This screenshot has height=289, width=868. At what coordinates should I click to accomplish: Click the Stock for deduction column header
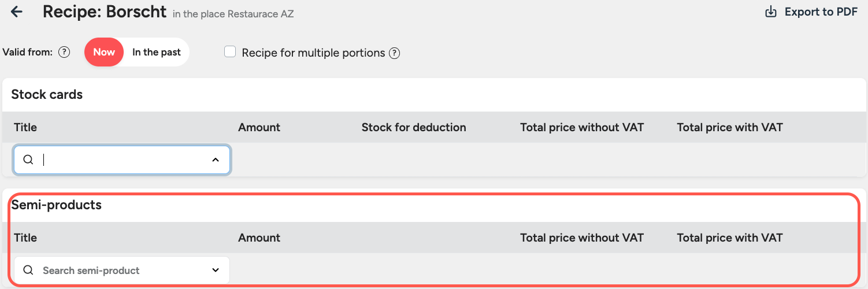pyautogui.click(x=414, y=127)
